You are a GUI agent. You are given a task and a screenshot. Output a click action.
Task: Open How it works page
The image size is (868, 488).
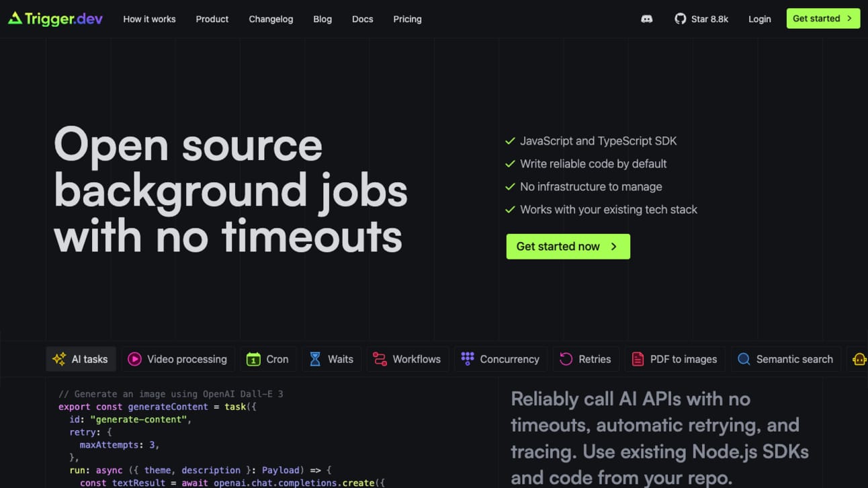coord(149,19)
